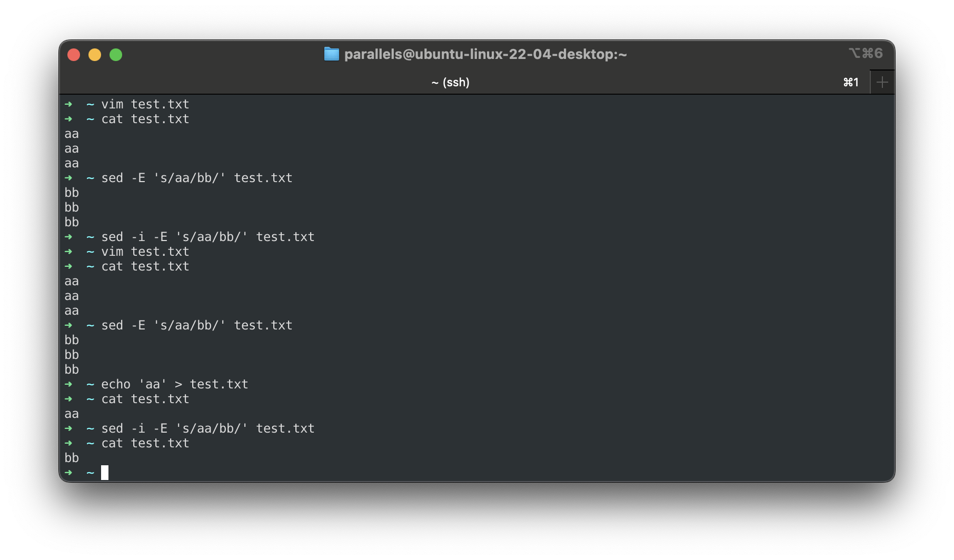Image resolution: width=954 pixels, height=560 pixels.
Task: Click the 'aa' output under the echo command
Action: tap(72, 414)
